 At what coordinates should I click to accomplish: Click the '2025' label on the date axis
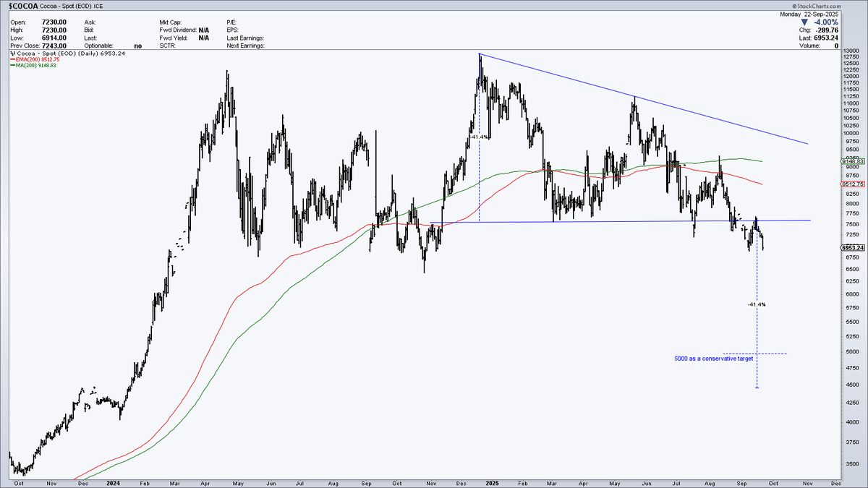click(x=493, y=484)
